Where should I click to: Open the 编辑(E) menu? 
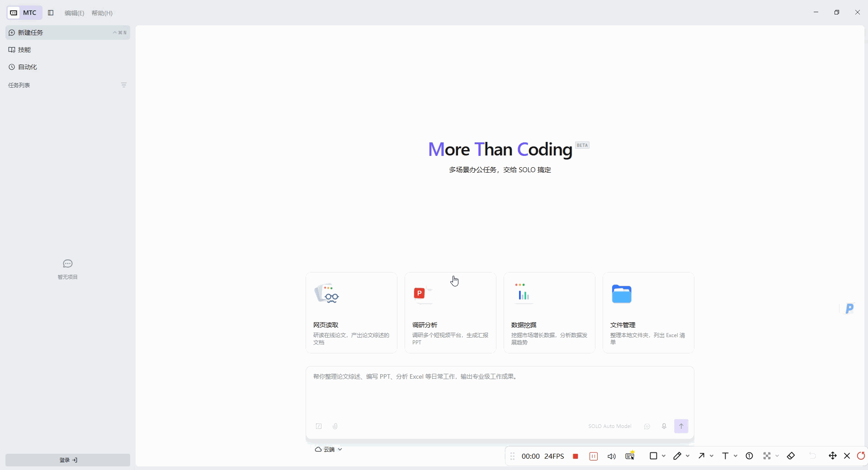click(x=74, y=13)
